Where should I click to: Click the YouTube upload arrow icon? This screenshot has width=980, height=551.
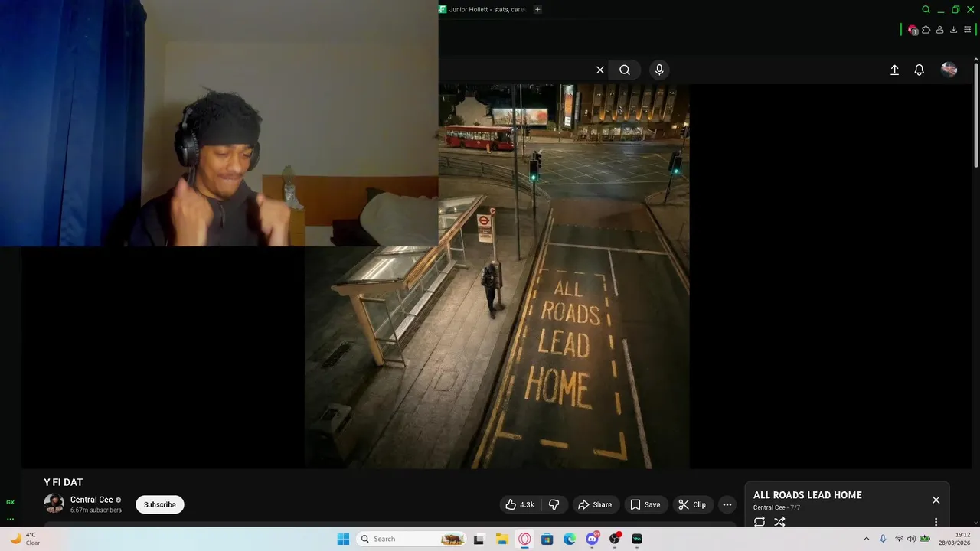pos(894,70)
